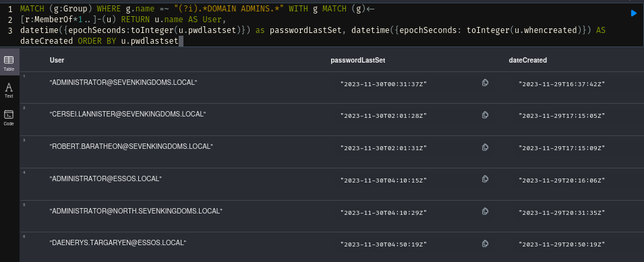Switch to Table results view
Image resolution: width=644 pixels, height=262 pixels.
pyautogui.click(x=9, y=63)
